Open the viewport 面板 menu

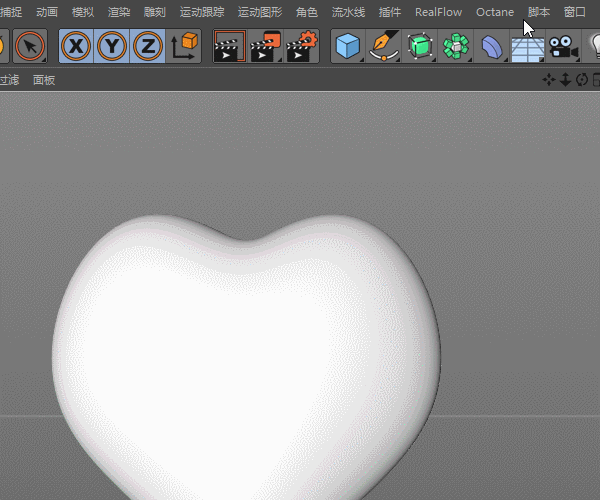(x=44, y=80)
